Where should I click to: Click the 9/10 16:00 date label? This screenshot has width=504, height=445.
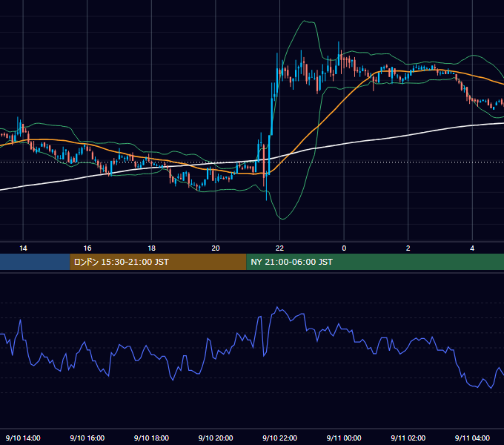pos(87,438)
